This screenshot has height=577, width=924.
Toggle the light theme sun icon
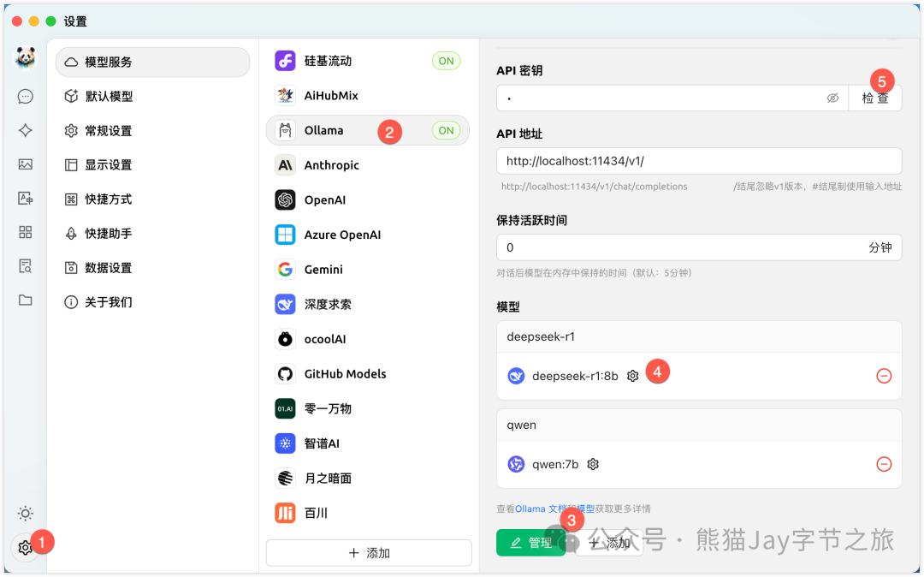click(26, 514)
